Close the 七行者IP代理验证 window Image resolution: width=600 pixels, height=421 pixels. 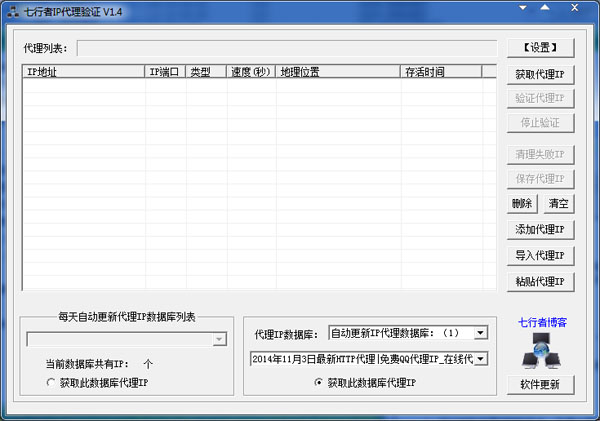tap(574, 8)
